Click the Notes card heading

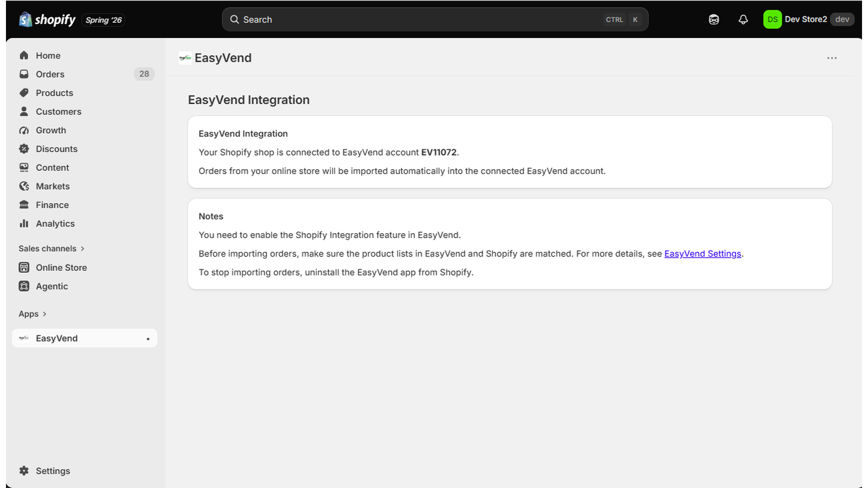(x=211, y=216)
